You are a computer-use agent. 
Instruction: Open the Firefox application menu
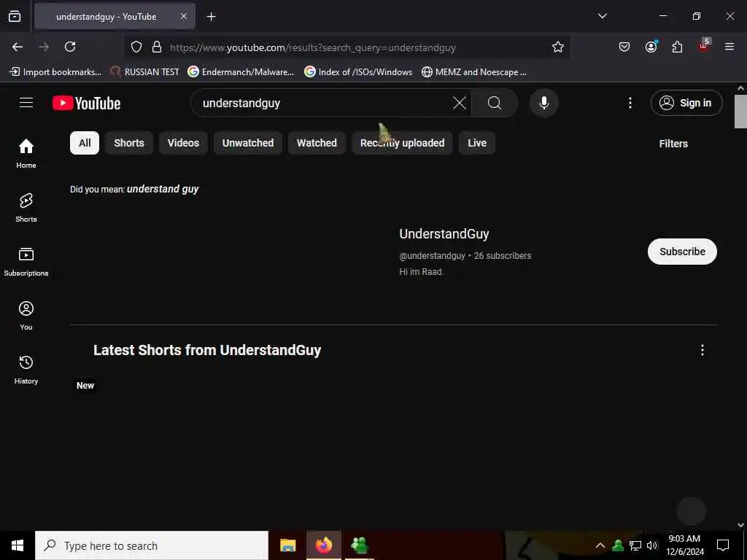(729, 47)
